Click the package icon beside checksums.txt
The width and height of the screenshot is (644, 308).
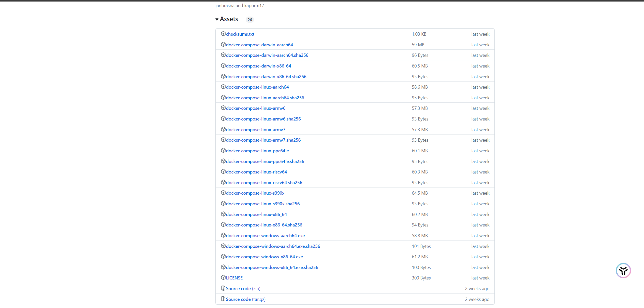223,34
